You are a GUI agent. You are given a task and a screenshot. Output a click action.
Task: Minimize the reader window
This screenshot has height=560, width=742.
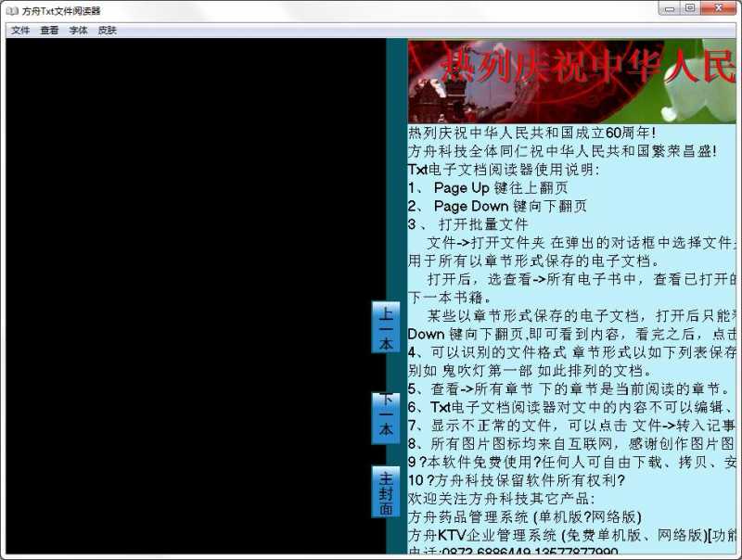(671, 7)
